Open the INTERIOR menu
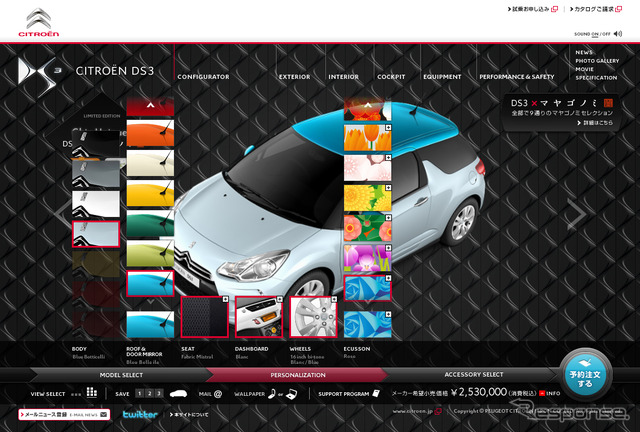This screenshot has width=640, height=432. (343, 77)
